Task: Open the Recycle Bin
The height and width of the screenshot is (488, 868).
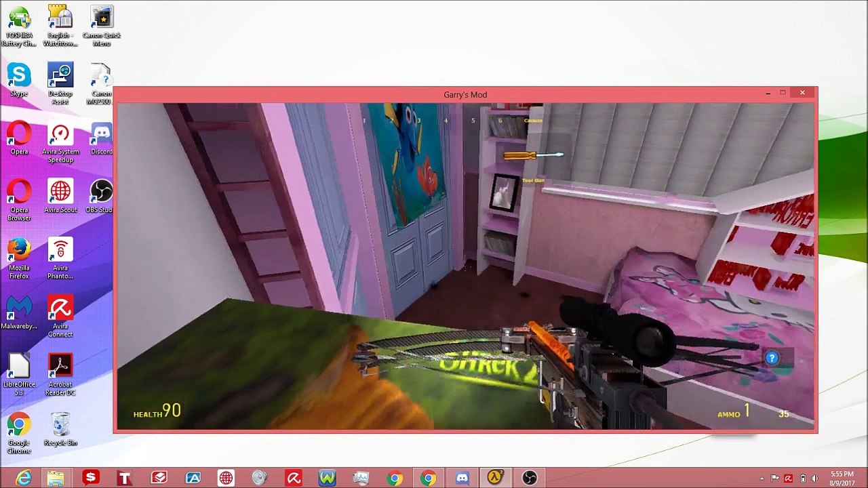Action: point(60,430)
